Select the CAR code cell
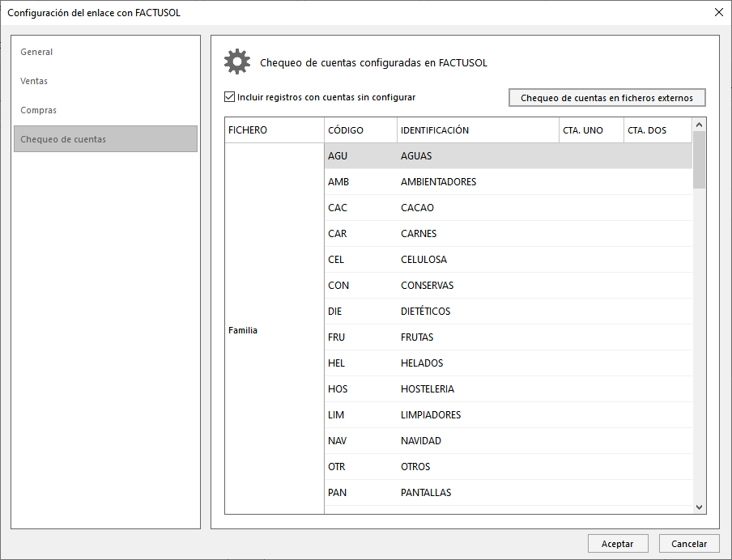This screenshot has height=560, width=732. click(x=360, y=234)
